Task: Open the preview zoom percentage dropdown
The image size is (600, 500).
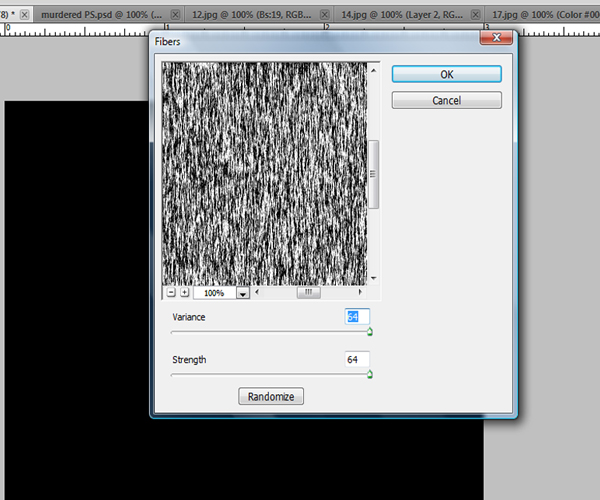Action: click(x=242, y=294)
